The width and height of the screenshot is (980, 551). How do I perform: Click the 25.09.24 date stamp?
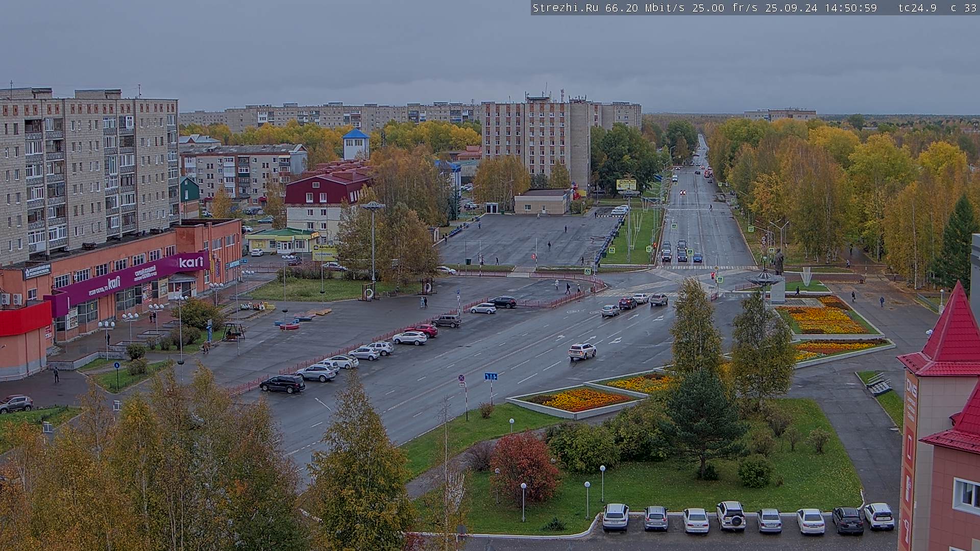point(791,8)
